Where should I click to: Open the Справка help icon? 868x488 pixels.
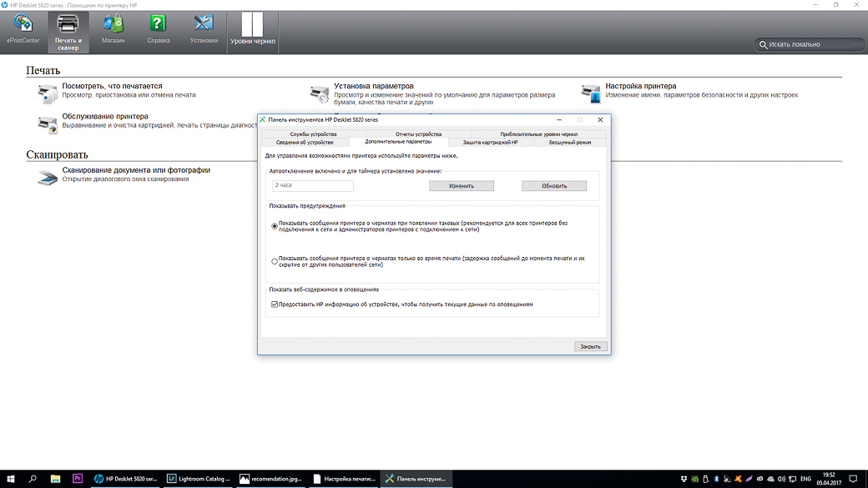(159, 29)
